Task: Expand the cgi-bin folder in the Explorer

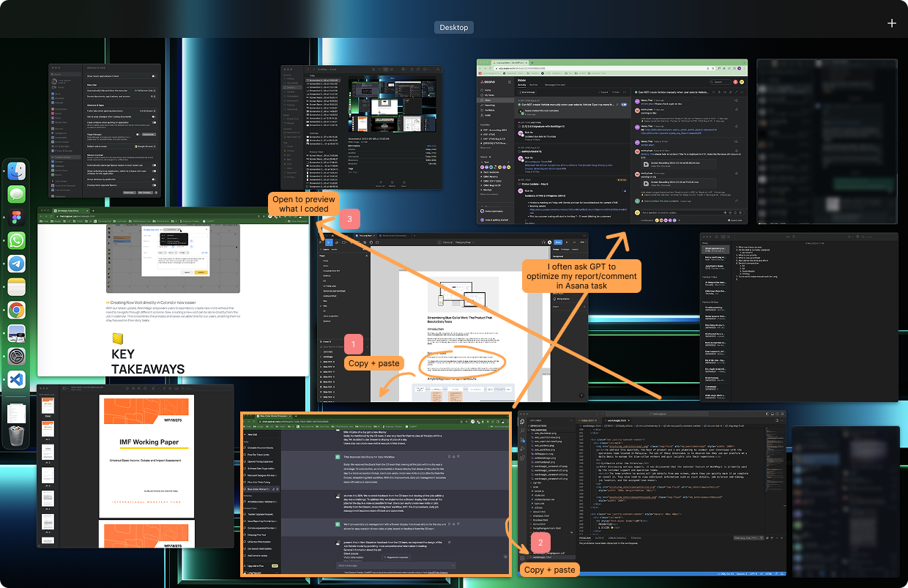Action: [536, 483]
